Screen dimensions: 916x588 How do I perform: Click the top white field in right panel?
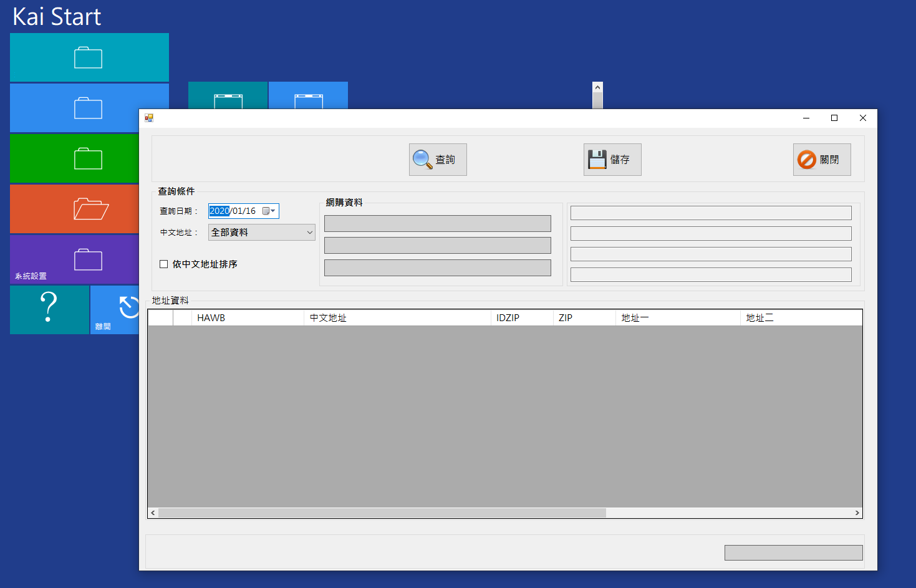point(710,213)
